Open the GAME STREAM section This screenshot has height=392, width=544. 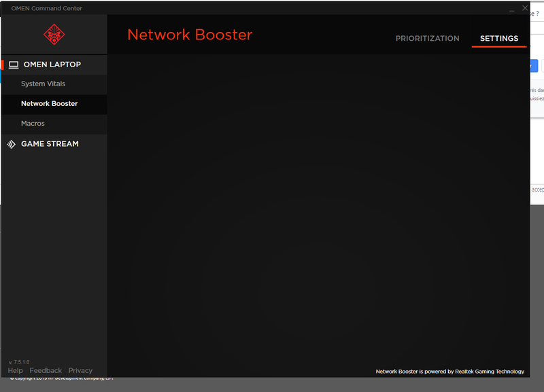pyautogui.click(x=54, y=144)
